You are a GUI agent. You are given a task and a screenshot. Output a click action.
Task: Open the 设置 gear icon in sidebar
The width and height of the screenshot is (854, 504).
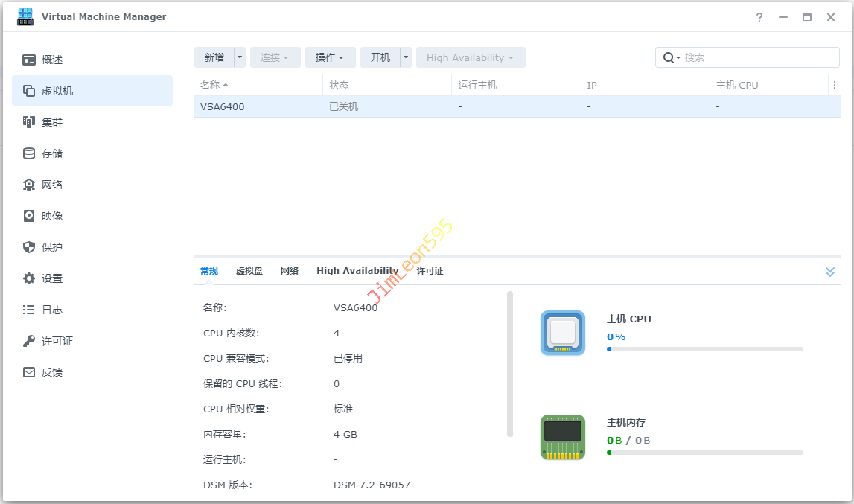coord(29,278)
